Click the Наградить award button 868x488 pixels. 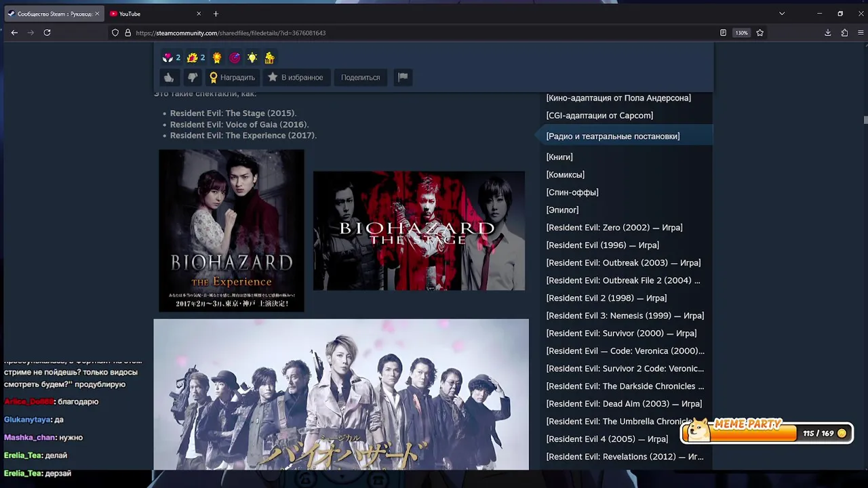pos(233,77)
